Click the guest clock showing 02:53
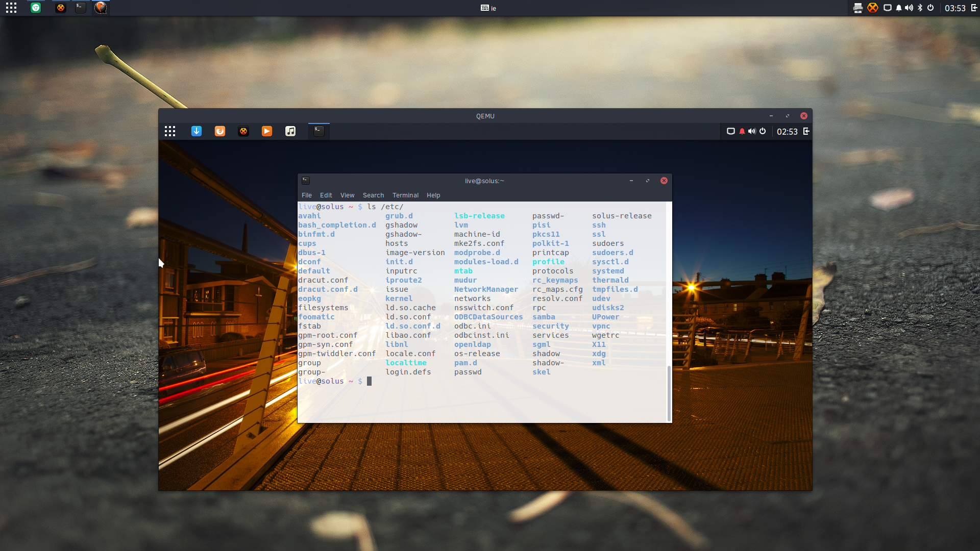 (787, 132)
